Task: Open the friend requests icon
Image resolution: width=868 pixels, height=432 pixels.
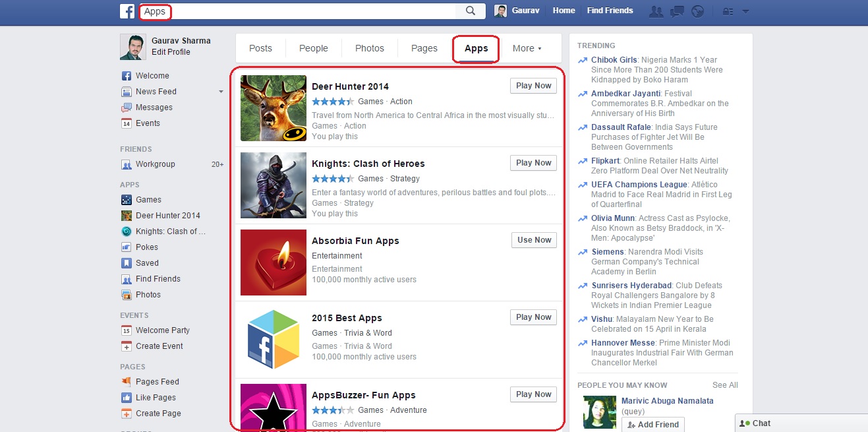Action: point(656,11)
